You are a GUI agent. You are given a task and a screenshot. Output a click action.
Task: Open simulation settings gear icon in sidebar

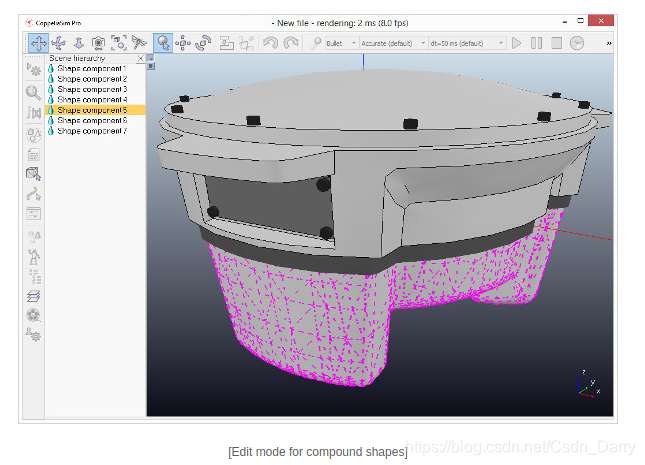point(34,70)
